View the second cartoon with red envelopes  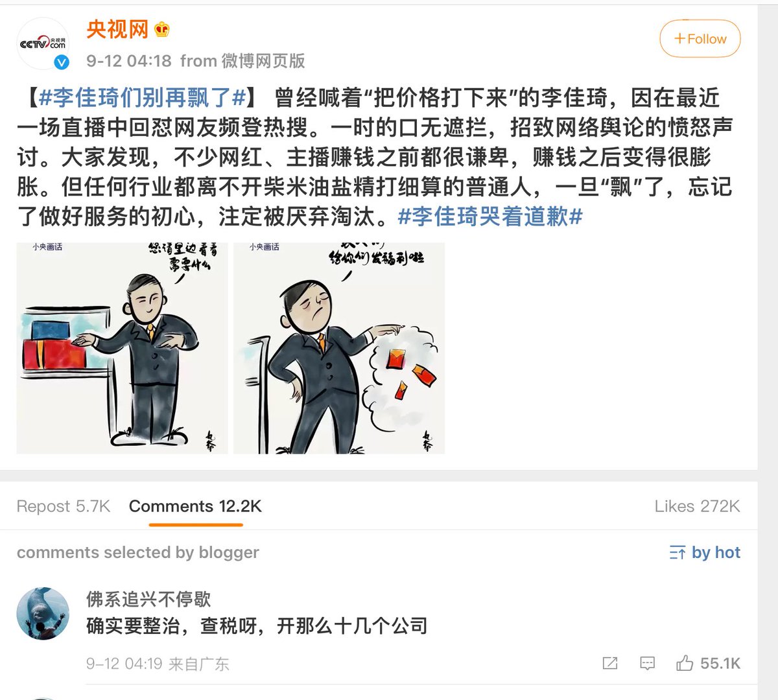[x=339, y=348]
